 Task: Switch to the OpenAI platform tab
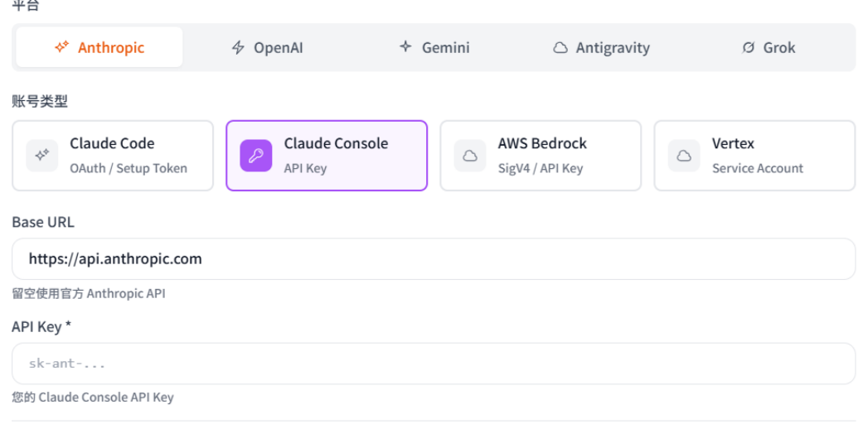pyautogui.click(x=267, y=47)
